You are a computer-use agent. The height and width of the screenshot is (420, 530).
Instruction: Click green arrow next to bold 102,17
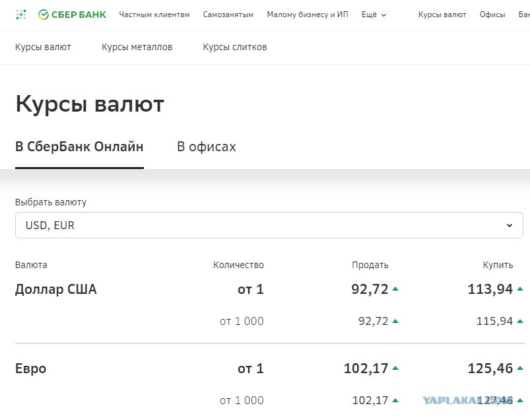point(395,368)
